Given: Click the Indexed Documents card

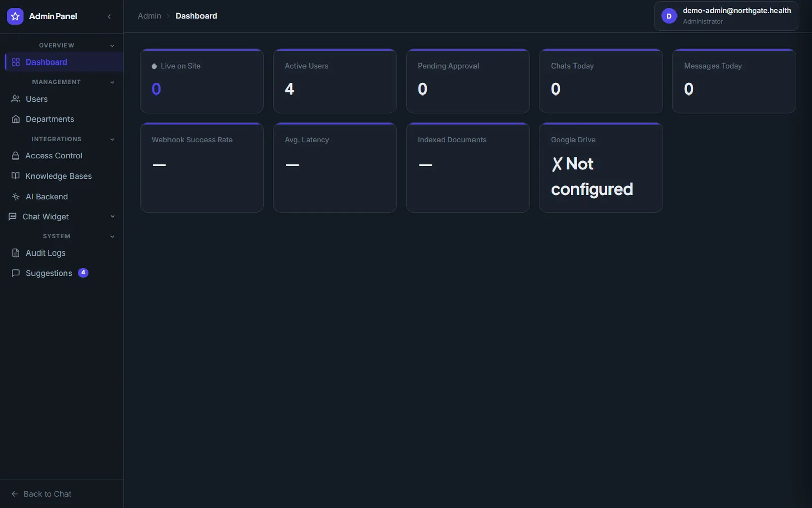Looking at the screenshot, I should click(467, 167).
